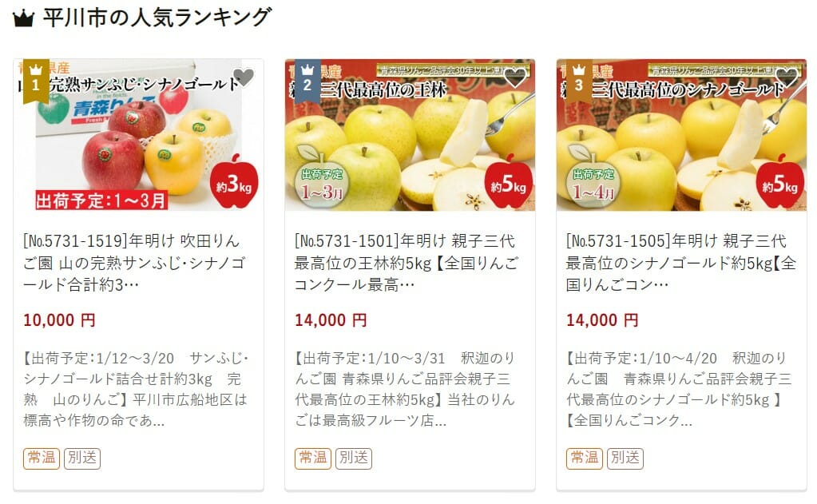The image size is (817, 504).
Task: Click the 別送 tag on third product
Action: point(625,458)
